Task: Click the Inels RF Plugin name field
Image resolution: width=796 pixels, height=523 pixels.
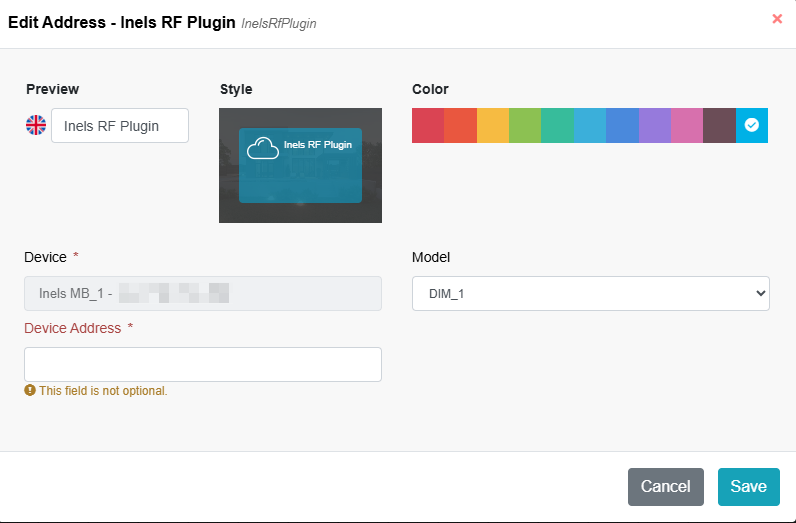Action: click(x=120, y=126)
